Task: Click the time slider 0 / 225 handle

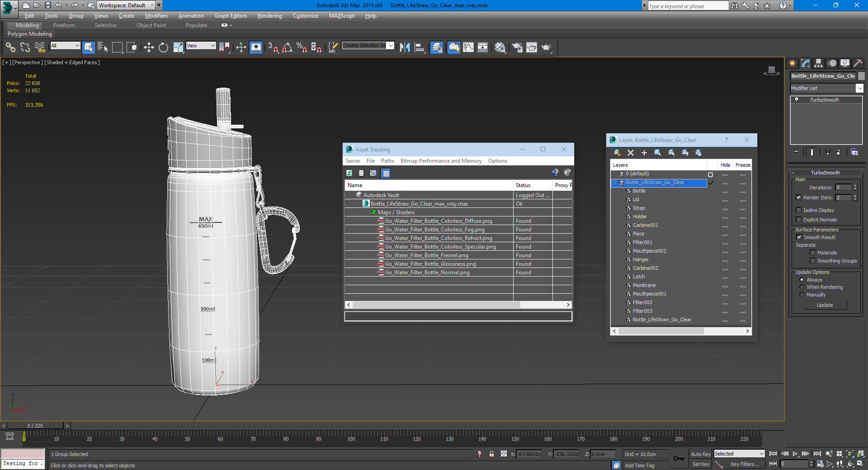Action: pyautogui.click(x=35, y=426)
